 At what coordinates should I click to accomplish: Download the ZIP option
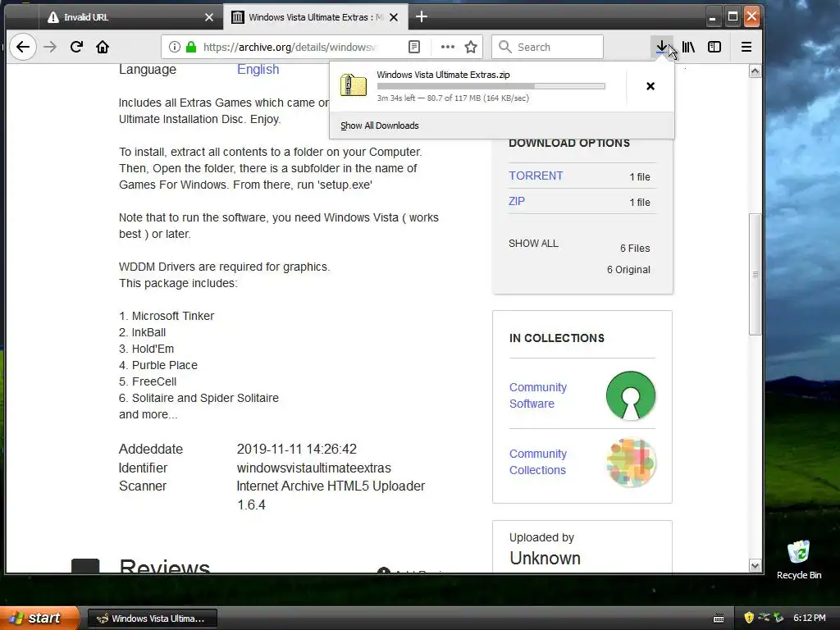tap(517, 201)
